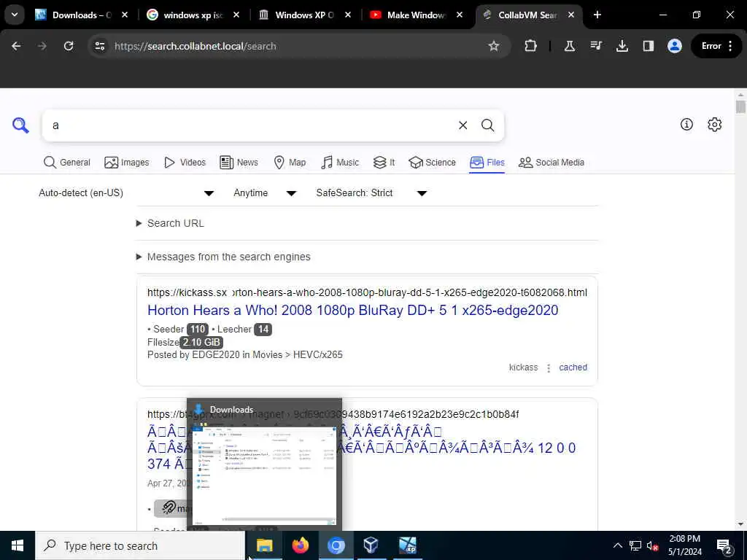Go forward with the browser forward arrow
The width and height of the screenshot is (747, 560).
click(42, 46)
